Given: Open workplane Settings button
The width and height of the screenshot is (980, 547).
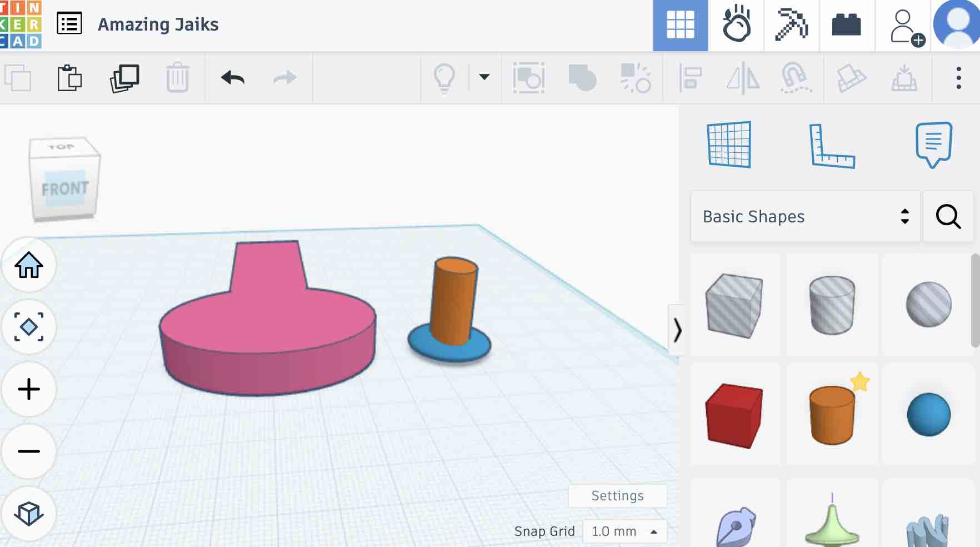Looking at the screenshot, I should point(617,496).
